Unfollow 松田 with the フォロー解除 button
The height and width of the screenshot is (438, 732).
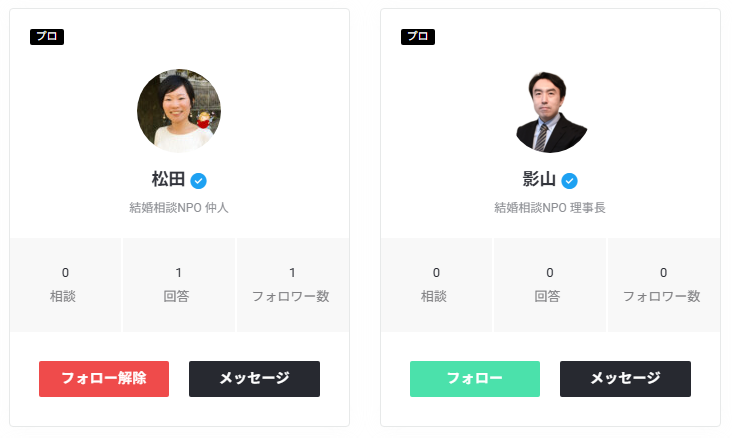pyautogui.click(x=104, y=379)
